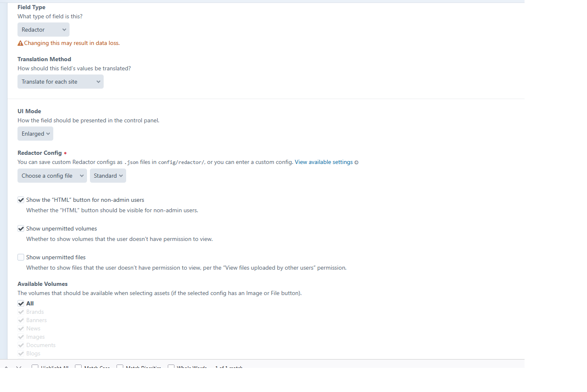This screenshot has width=587, height=392.
Task: Click 'How the field should be presented' instruction text
Action: 89,121
